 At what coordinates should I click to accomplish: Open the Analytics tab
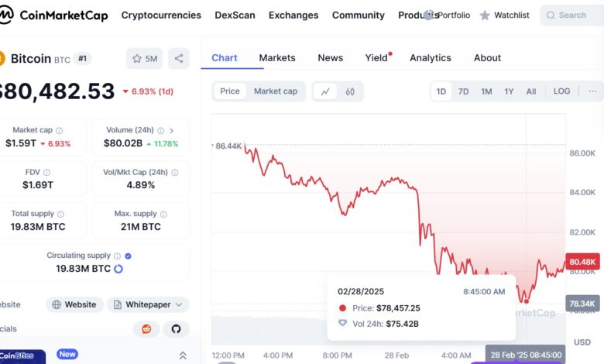click(x=431, y=58)
